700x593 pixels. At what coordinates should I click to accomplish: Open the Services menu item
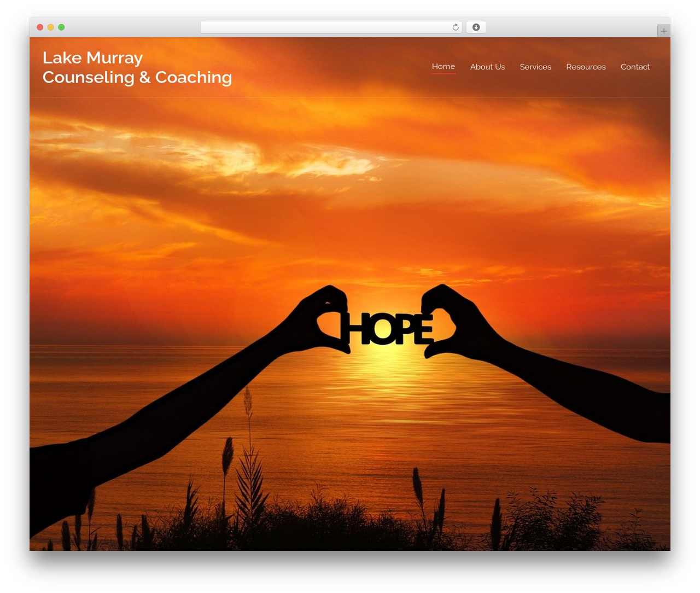[x=535, y=67]
